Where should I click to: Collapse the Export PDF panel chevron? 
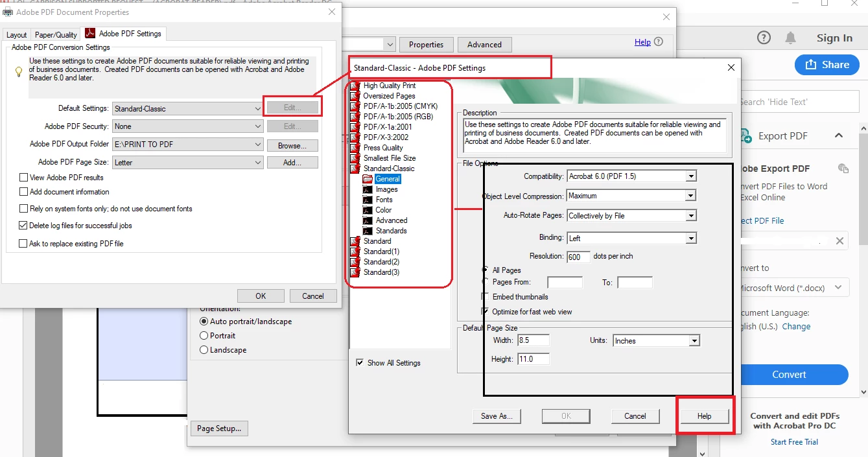[x=839, y=136]
